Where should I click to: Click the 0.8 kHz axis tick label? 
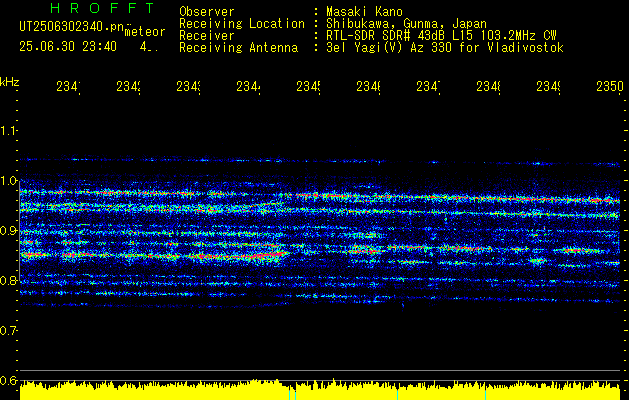[x=9, y=280]
